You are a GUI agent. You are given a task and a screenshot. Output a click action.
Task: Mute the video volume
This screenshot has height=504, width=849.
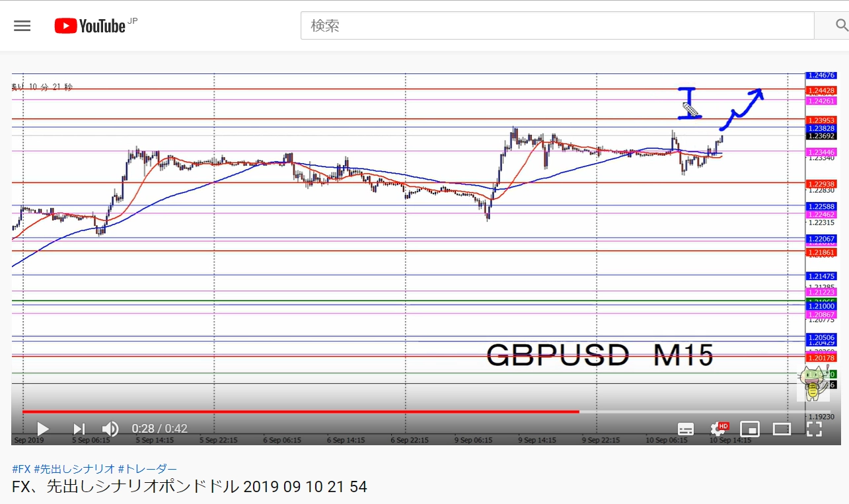click(110, 429)
